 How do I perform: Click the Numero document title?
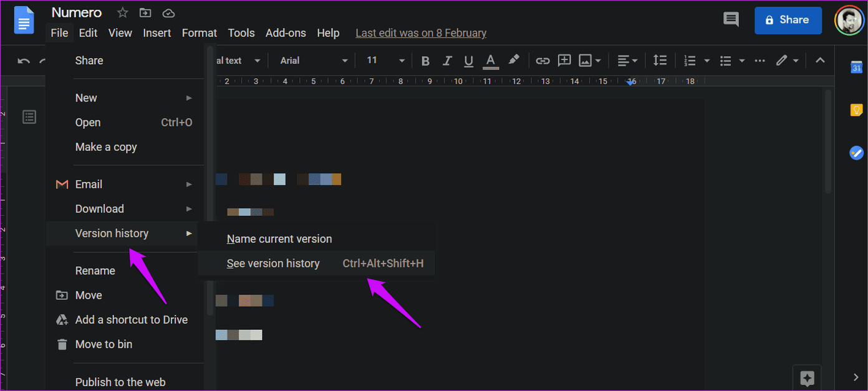(77, 12)
